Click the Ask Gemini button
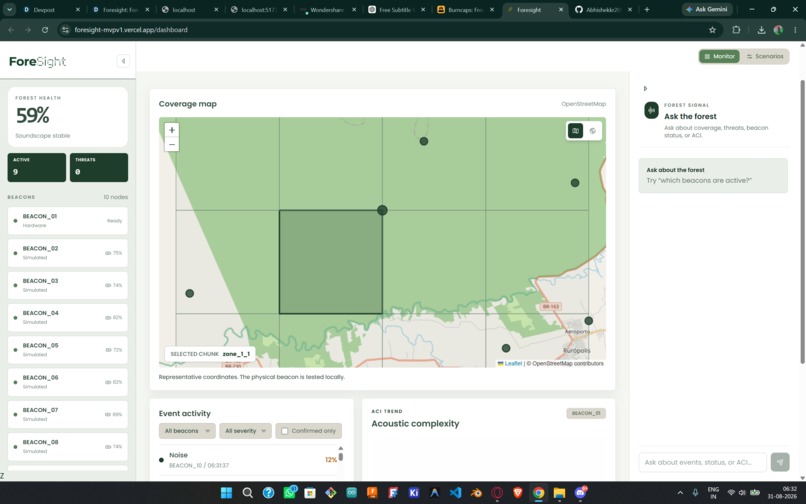Image resolution: width=806 pixels, height=504 pixels. [706, 9]
